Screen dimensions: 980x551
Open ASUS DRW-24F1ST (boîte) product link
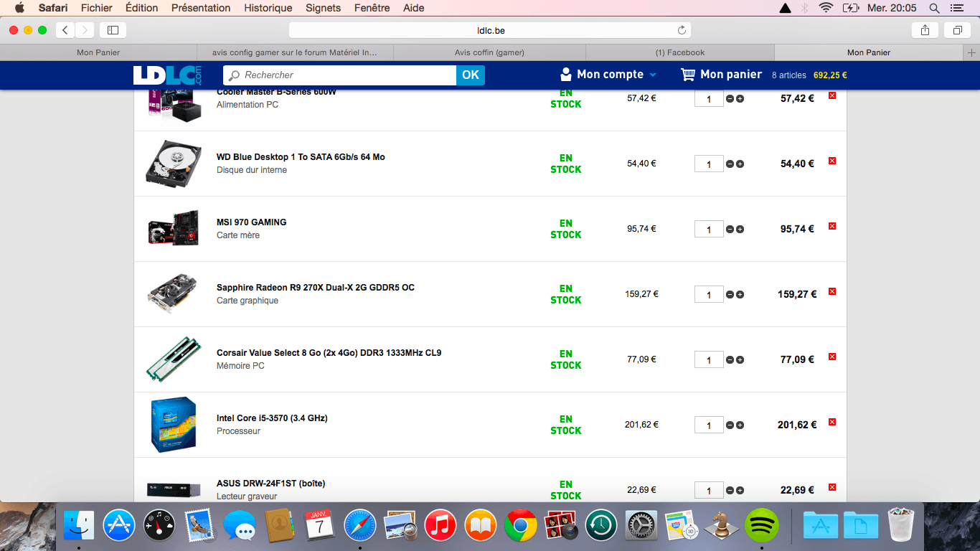270,484
